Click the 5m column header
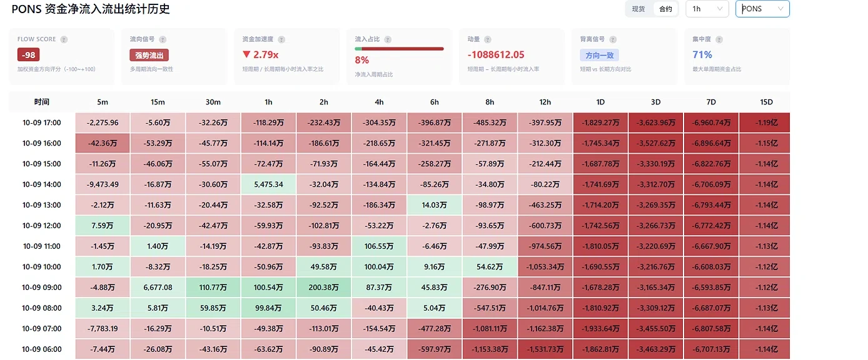This screenshot has height=360, width=868. [x=103, y=102]
